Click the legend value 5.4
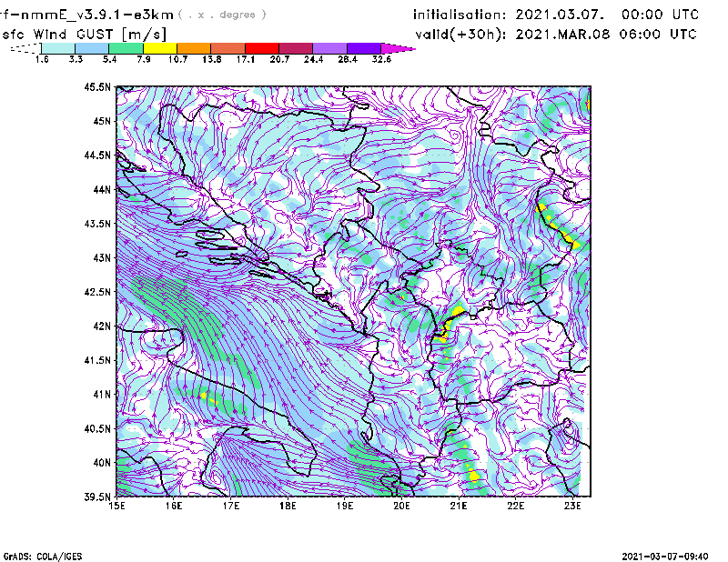Screen dimensions: 728x562 tap(109, 59)
